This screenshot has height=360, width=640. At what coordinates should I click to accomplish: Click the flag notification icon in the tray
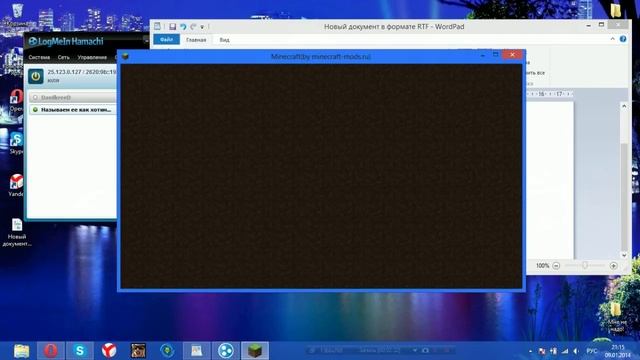[x=542, y=351]
